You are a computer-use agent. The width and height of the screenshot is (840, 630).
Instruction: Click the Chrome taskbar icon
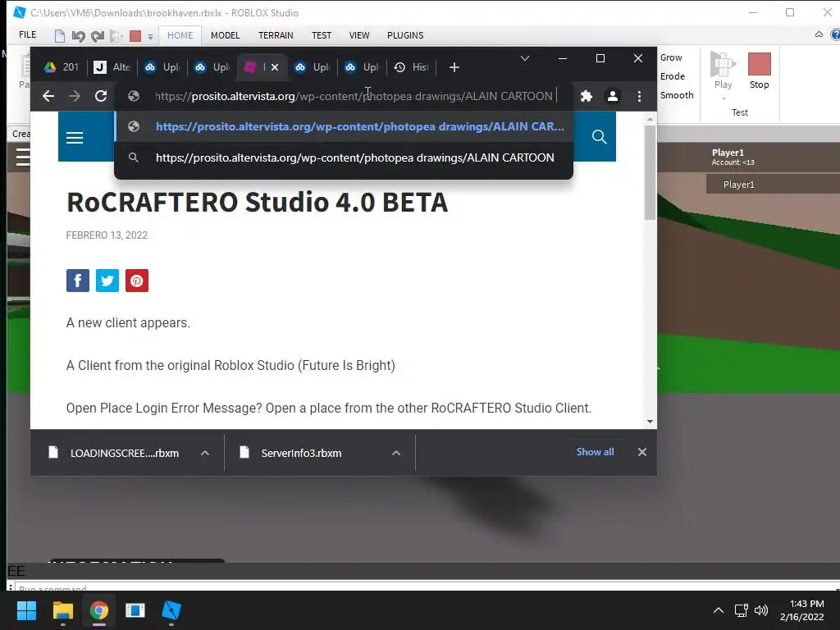tap(99, 610)
